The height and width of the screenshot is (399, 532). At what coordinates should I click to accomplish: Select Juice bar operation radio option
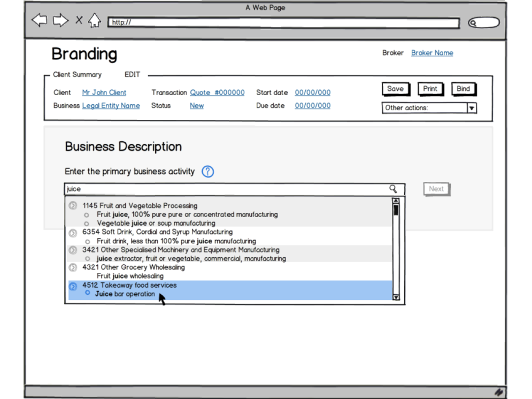tap(88, 293)
